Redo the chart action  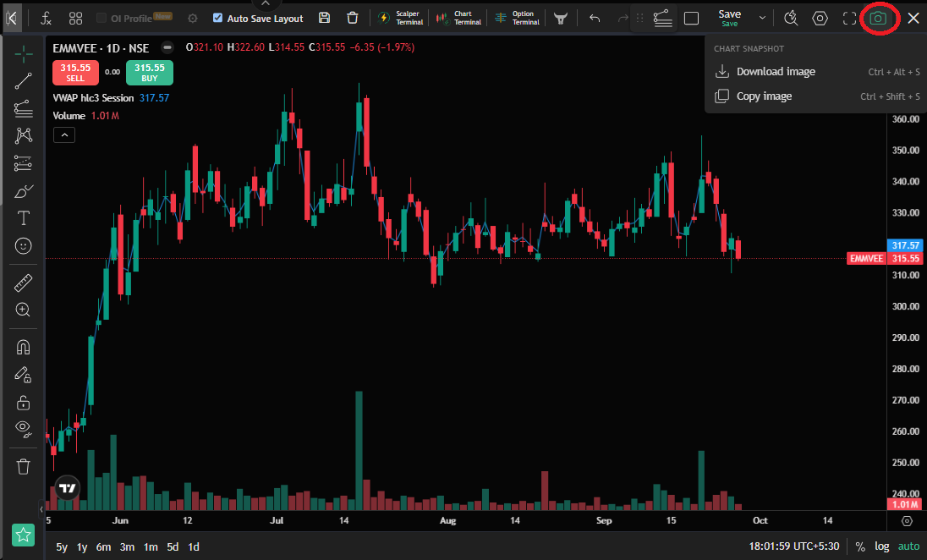pyautogui.click(x=623, y=19)
